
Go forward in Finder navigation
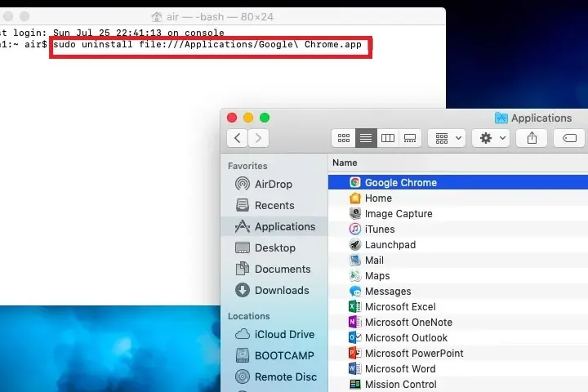click(x=258, y=138)
